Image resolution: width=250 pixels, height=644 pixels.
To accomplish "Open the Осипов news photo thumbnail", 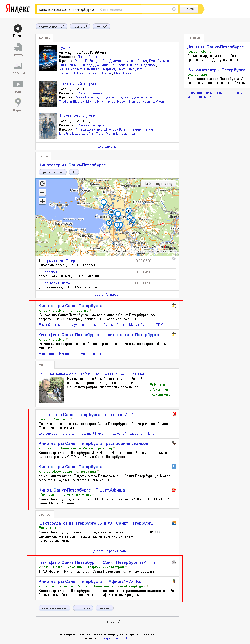I will click(52, 390).
